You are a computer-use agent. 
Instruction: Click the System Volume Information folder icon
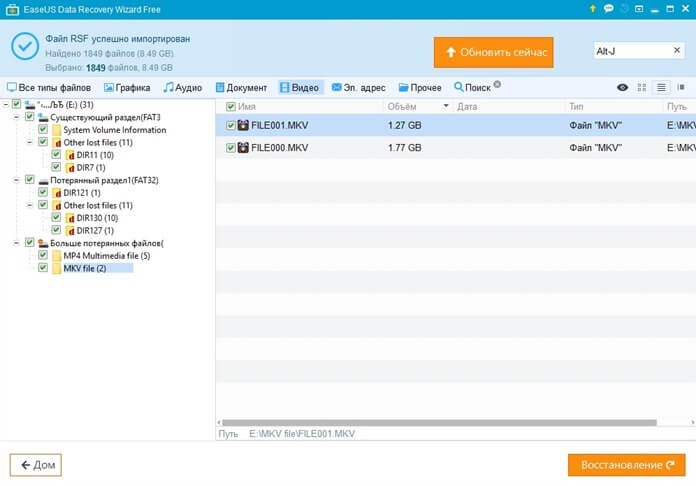point(56,130)
